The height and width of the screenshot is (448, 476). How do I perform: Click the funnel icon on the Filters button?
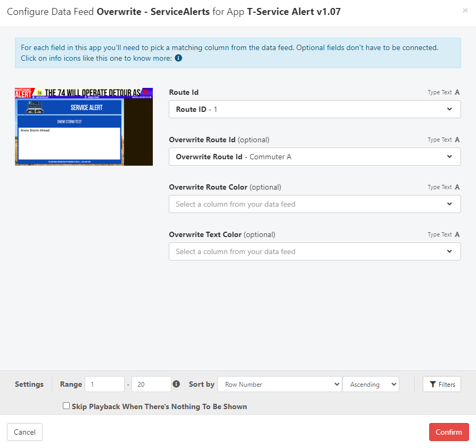click(433, 384)
